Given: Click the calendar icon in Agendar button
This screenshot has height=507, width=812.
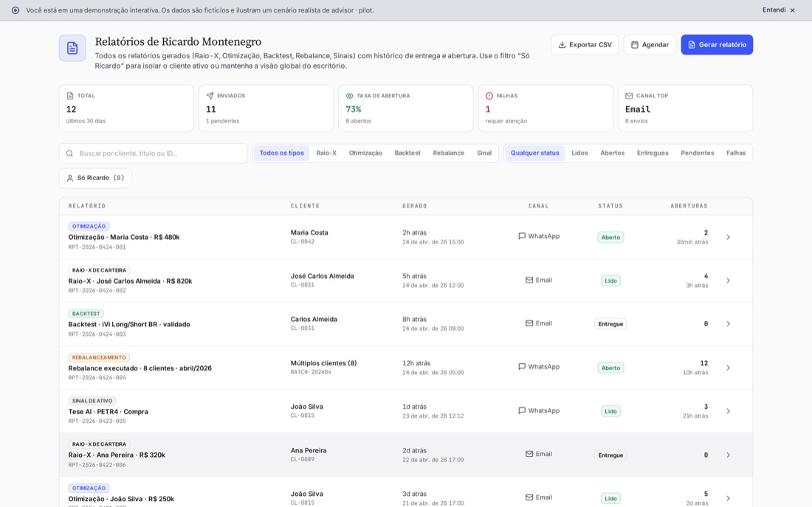Looking at the screenshot, I should [634, 45].
